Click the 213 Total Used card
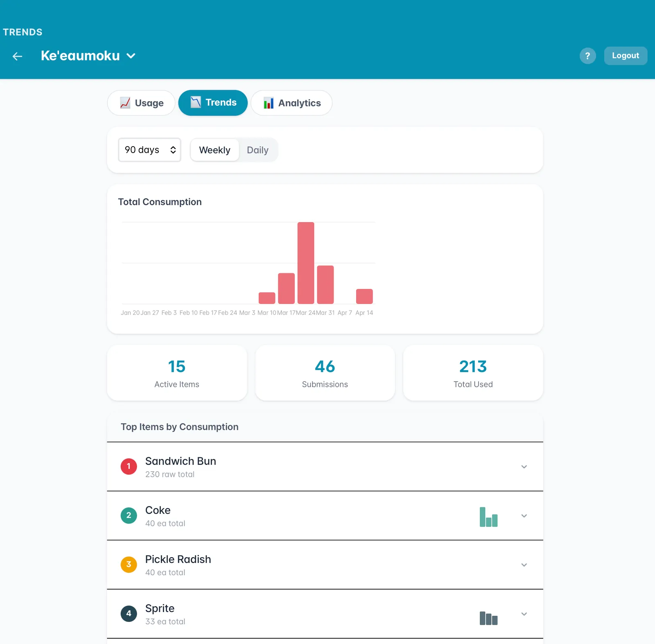The image size is (655, 644). [x=473, y=373]
